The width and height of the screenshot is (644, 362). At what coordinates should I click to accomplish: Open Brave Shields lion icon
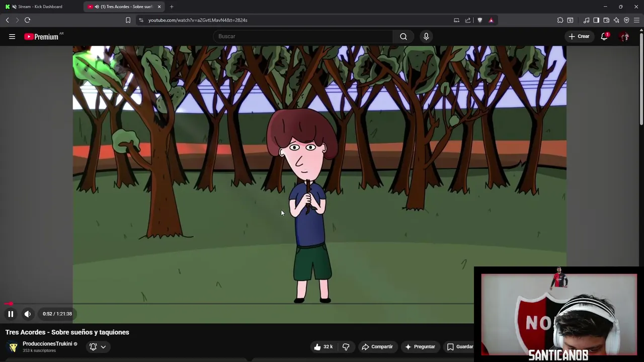point(480,20)
